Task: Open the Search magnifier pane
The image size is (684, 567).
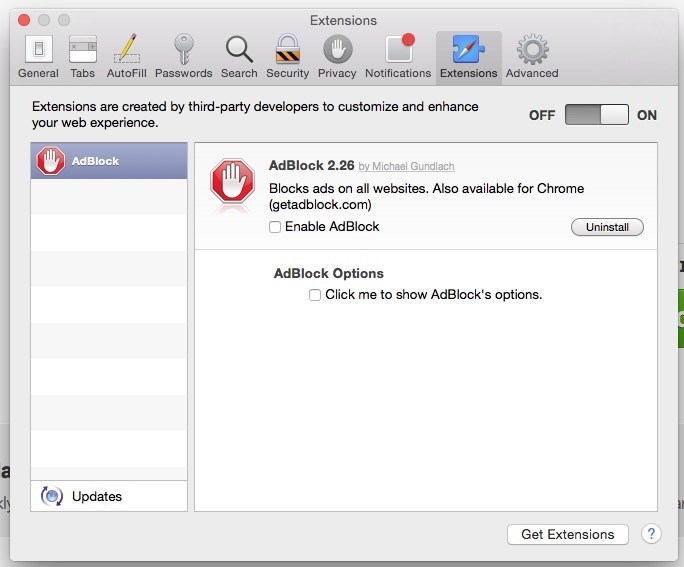Action: click(x=239, y=57)
